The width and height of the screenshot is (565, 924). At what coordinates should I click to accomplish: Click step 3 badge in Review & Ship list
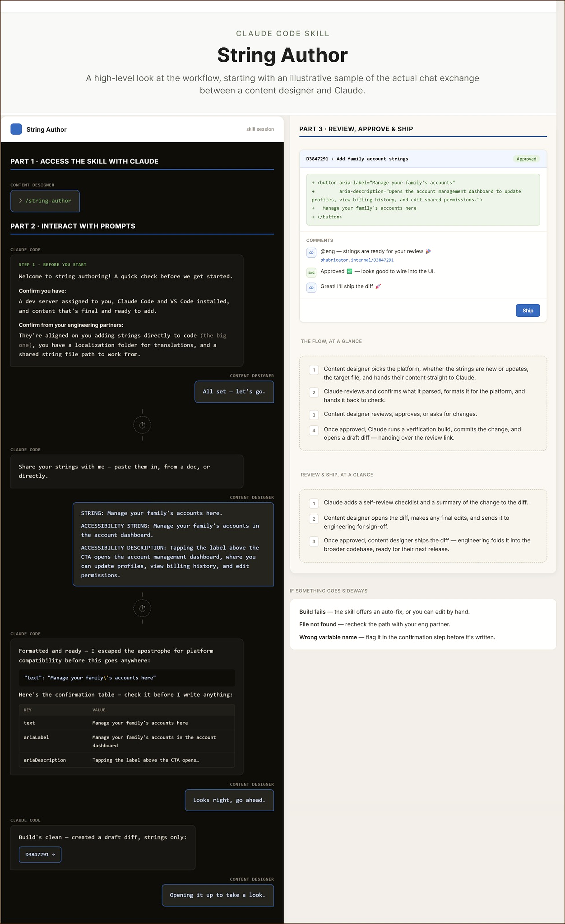[314, 541]
